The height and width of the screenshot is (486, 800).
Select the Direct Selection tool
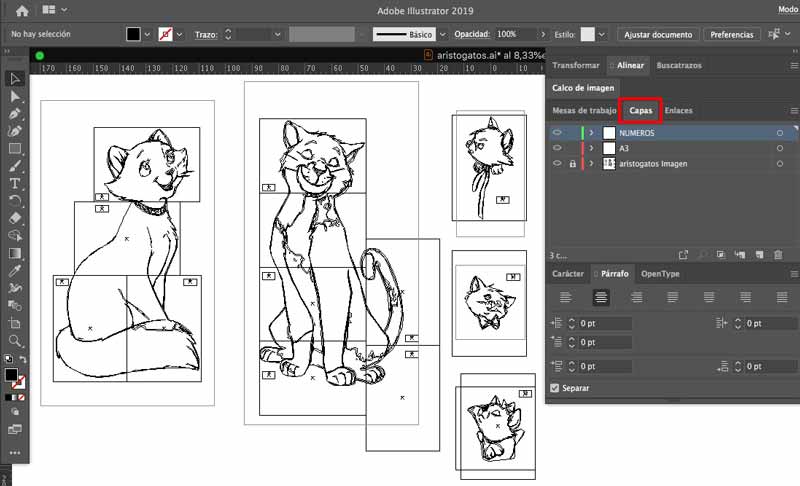click(15, 96)
